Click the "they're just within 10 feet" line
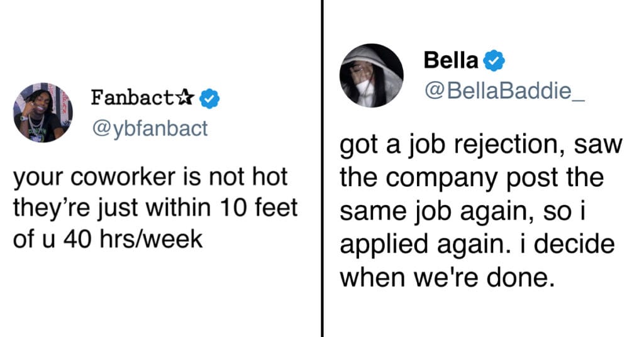Image resolution: width=644 pixels, height=337 pixels. [155, 209]
